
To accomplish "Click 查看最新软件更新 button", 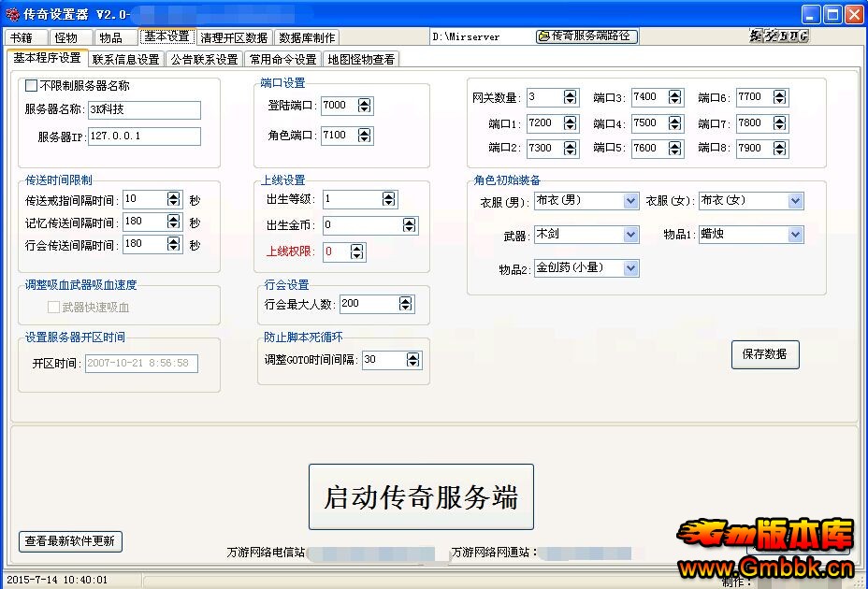I will click(71, 541).
